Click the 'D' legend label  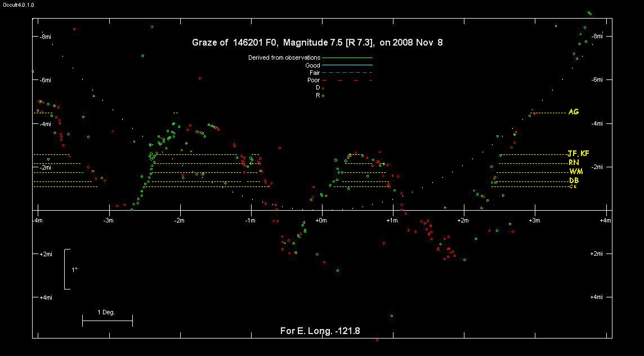pos(318,87)
